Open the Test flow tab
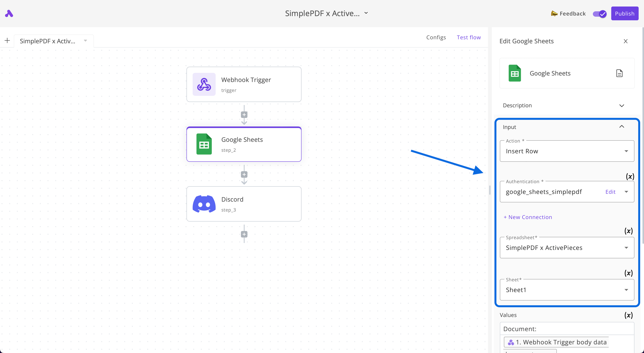Screen dimensions: 644x353 (x=469, y=38)
